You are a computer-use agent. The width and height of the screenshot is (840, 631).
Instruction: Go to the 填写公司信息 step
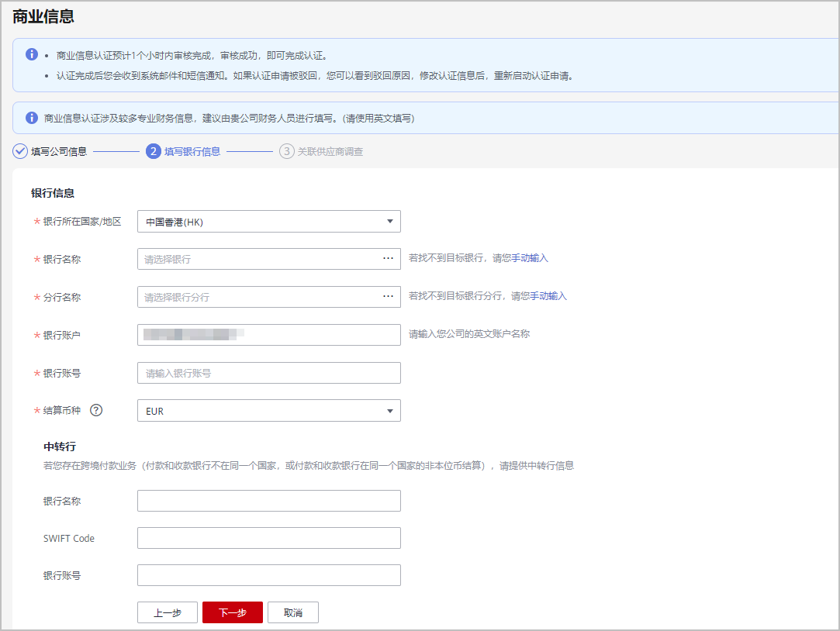pos(59,152)
